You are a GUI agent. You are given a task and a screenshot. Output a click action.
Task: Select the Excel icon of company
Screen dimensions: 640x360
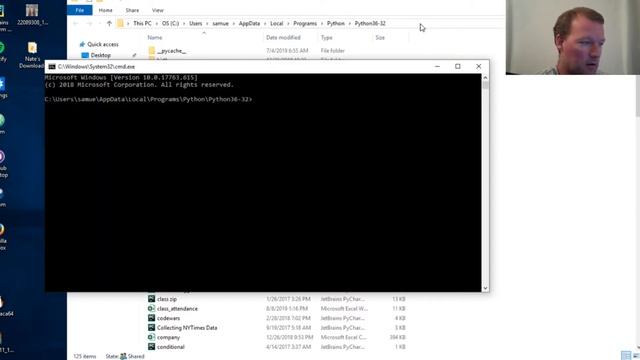pos(151,337)
